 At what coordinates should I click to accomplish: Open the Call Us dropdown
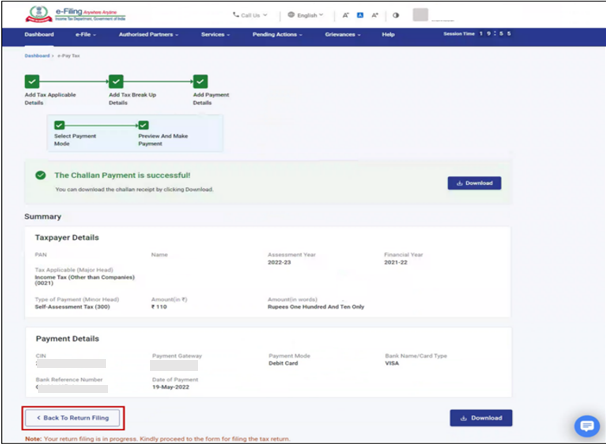[x=250, y=16]
